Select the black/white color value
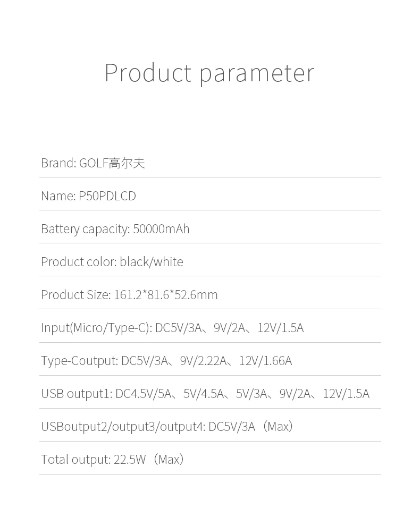Viewport: 420px width, 517px height. point(152,262)
